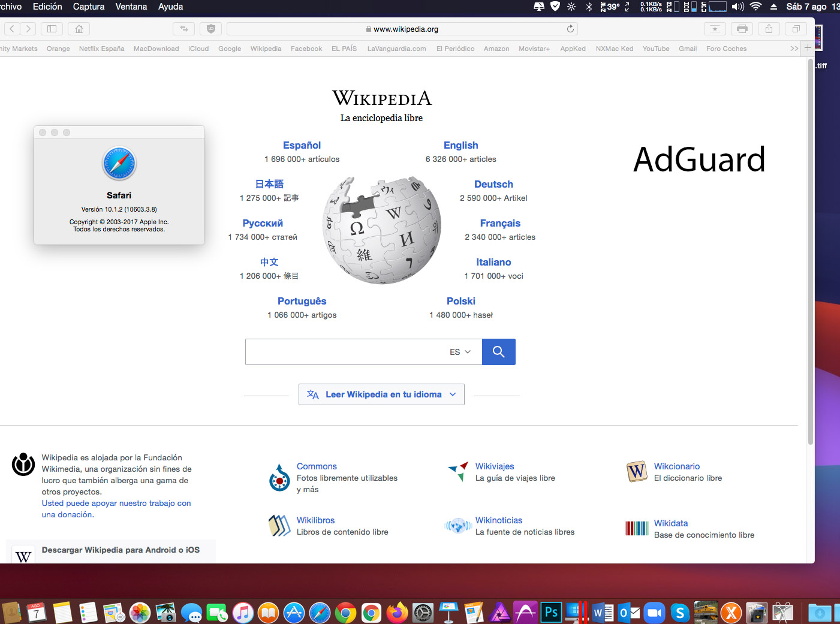Open the Wikidata barcode logo

tap(637, 528)
